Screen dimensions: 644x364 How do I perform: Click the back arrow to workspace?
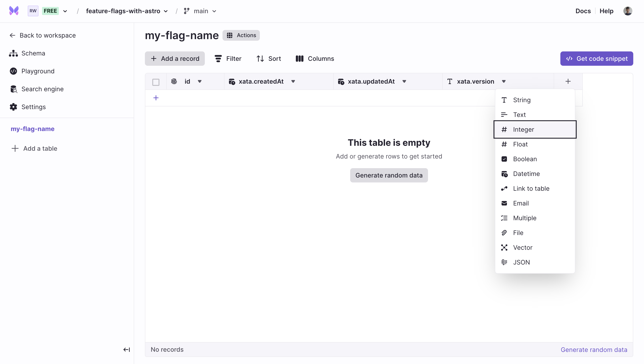(13, 35)
